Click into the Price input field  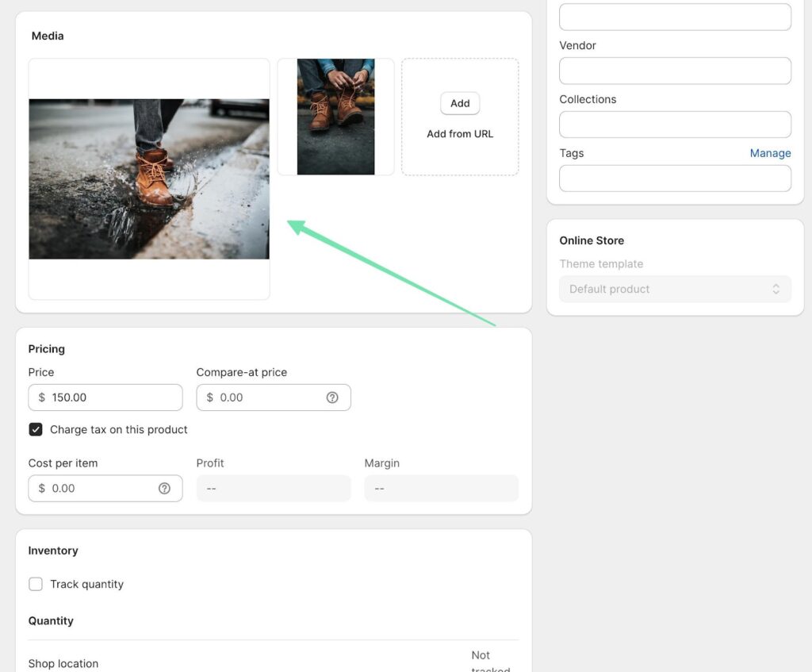(111, 397)
